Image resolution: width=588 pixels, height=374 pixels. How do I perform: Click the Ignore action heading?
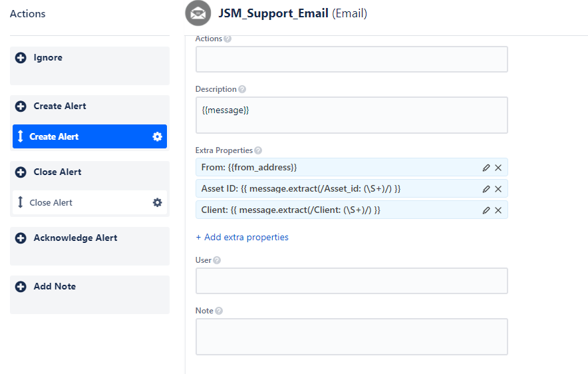click(x=48, y=58)
